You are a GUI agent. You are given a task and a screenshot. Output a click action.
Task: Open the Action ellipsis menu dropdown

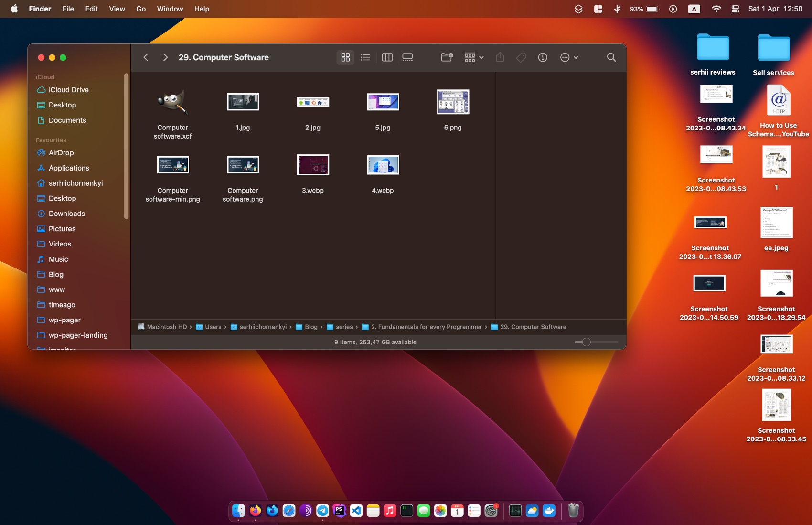point(569,57)
